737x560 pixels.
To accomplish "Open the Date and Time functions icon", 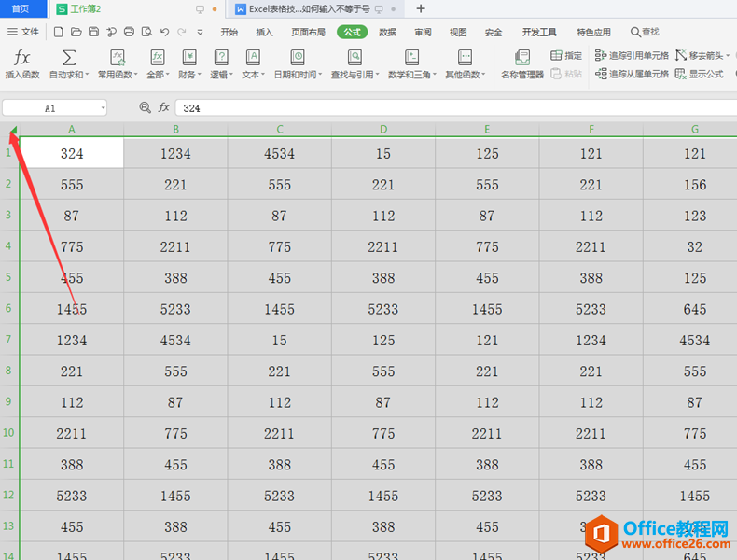I will point(297,58).
